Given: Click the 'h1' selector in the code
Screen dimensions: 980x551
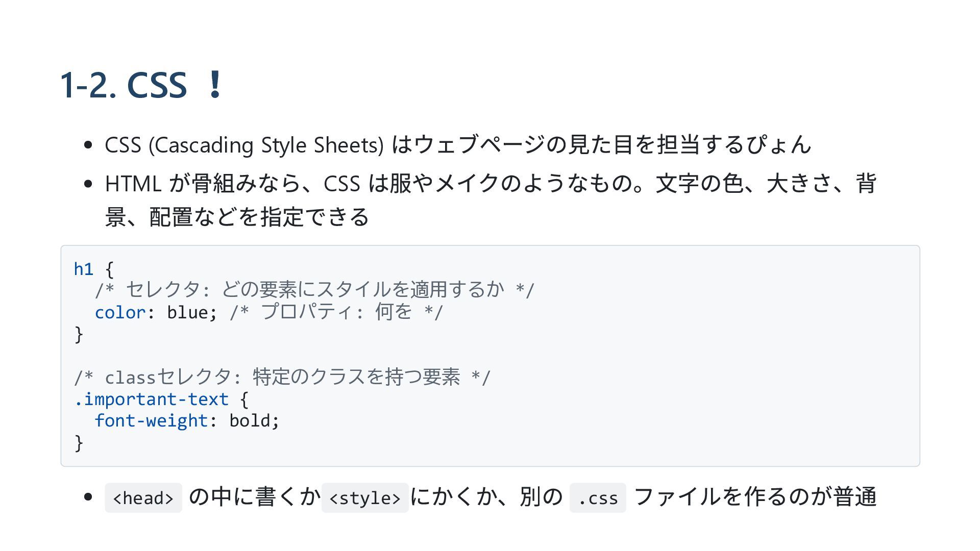Looking at the screenshot, I should point(83,269).
